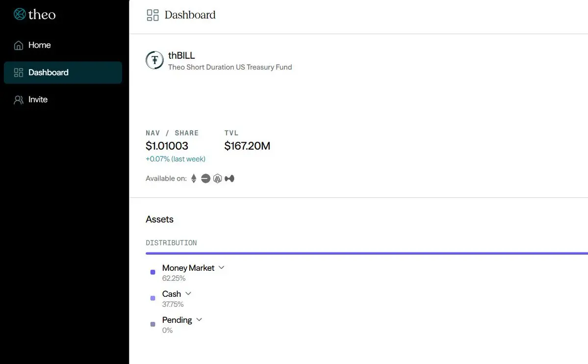Click the Pending grey-purple swatch

153,324
